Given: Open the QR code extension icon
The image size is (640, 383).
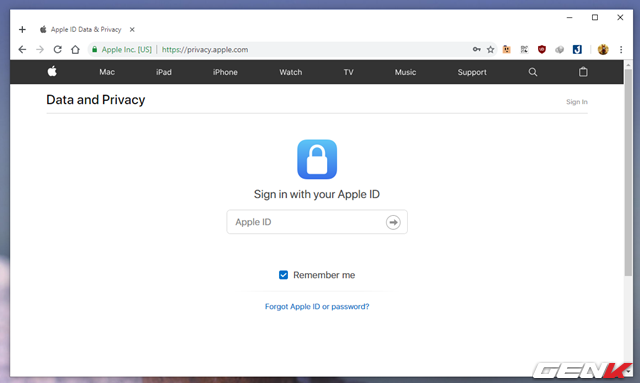Looking at the screenshot, I should (524, 49).
